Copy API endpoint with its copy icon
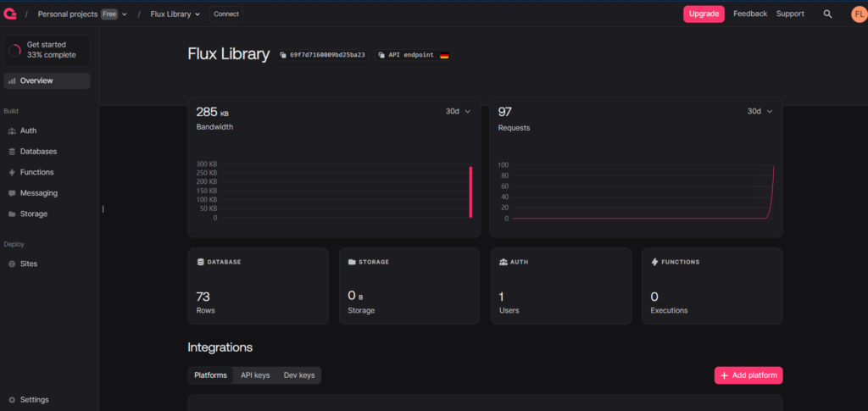 381,55
